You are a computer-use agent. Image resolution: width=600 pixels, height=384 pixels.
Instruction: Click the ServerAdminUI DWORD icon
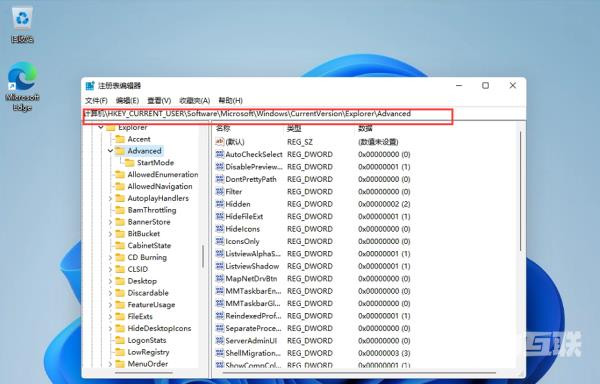coord(220,341)
